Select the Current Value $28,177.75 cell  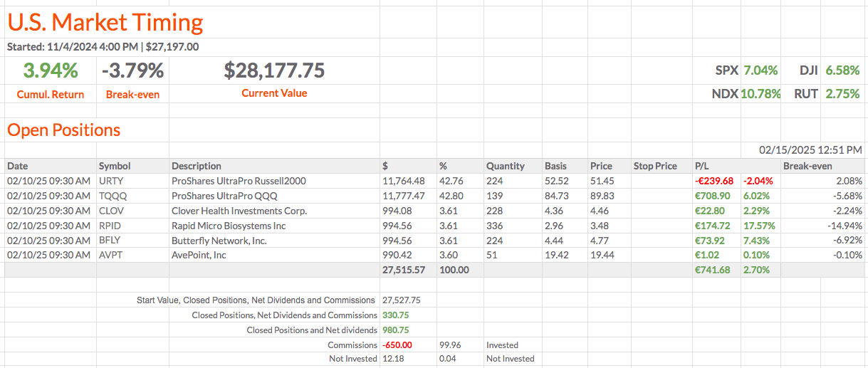point(274,70)
